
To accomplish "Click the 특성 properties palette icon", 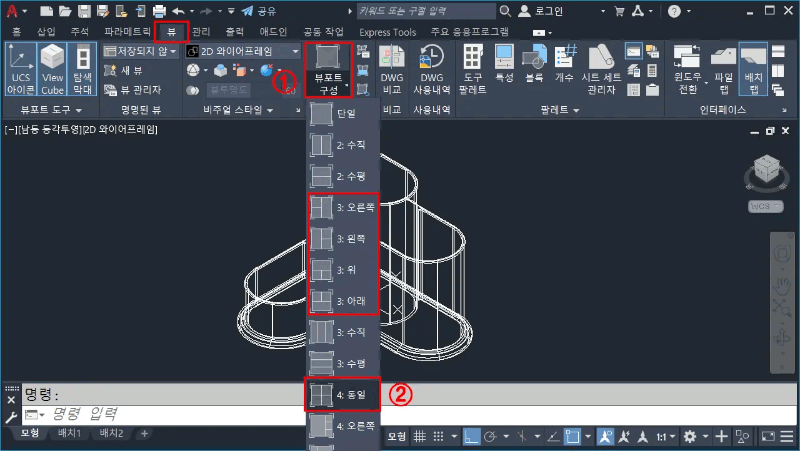I will pos(504,69).
